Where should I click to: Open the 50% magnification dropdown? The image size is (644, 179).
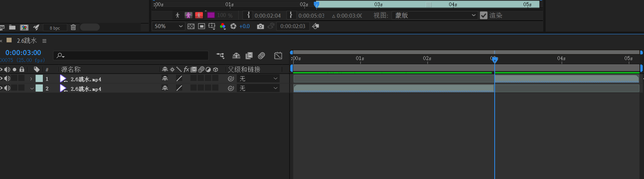coord(168,26)
